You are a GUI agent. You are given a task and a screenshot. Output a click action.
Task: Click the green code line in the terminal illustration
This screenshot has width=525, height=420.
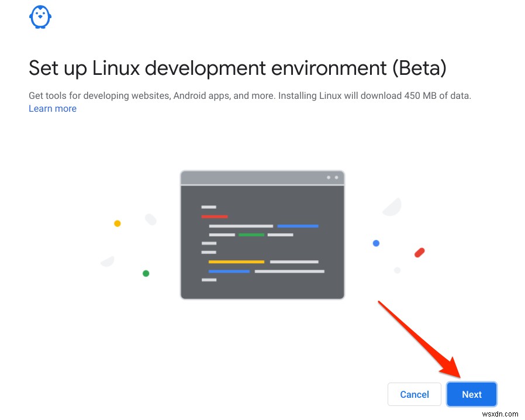(x=253, y=235)
